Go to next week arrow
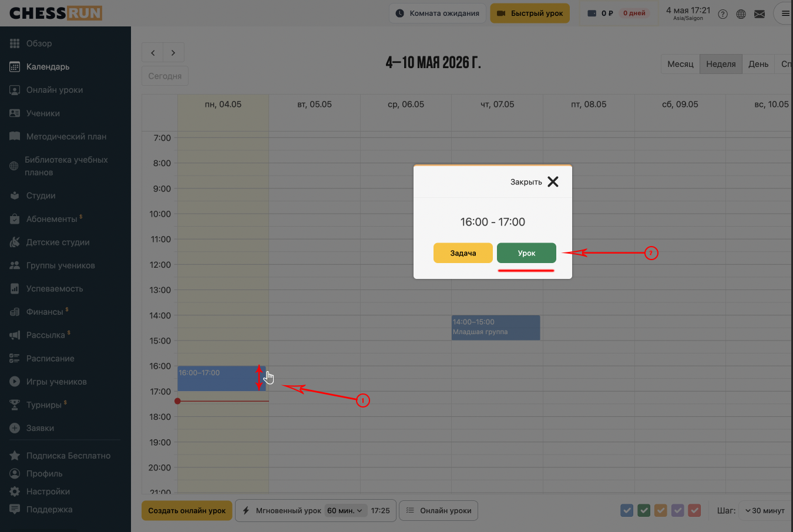 click(x=173, y=53)
